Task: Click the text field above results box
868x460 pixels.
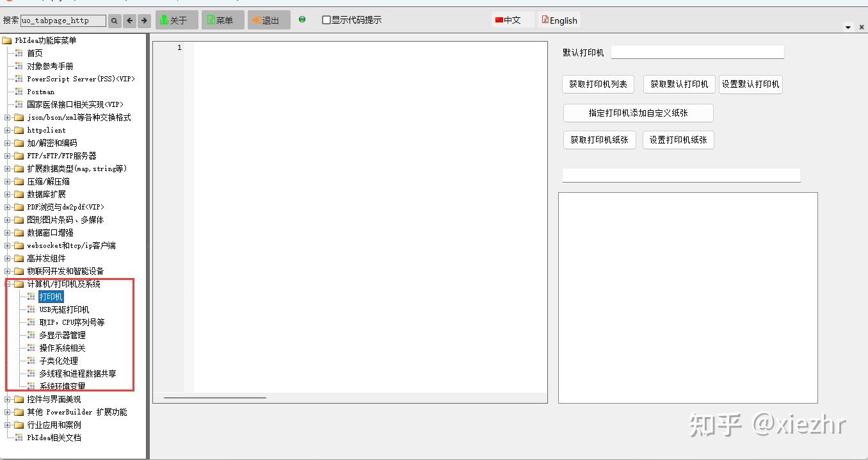Action: coord(681,175)
